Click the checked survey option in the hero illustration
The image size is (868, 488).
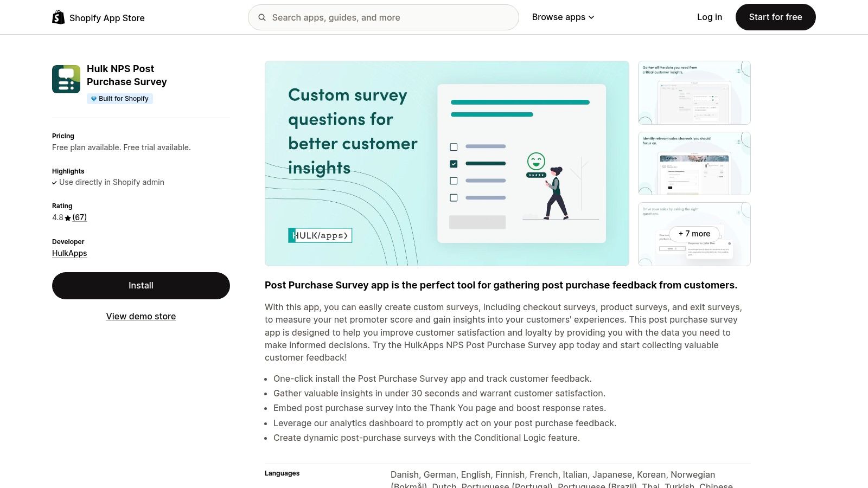pos(454,163)
